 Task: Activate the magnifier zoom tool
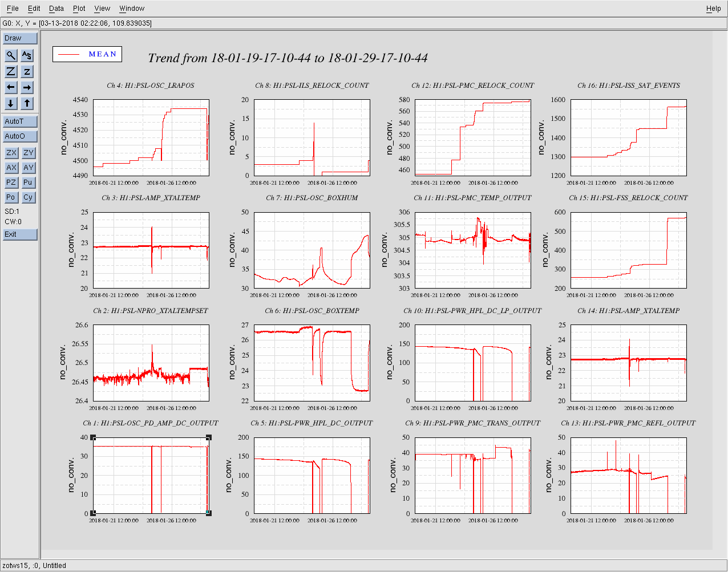(x=11, y=55)
